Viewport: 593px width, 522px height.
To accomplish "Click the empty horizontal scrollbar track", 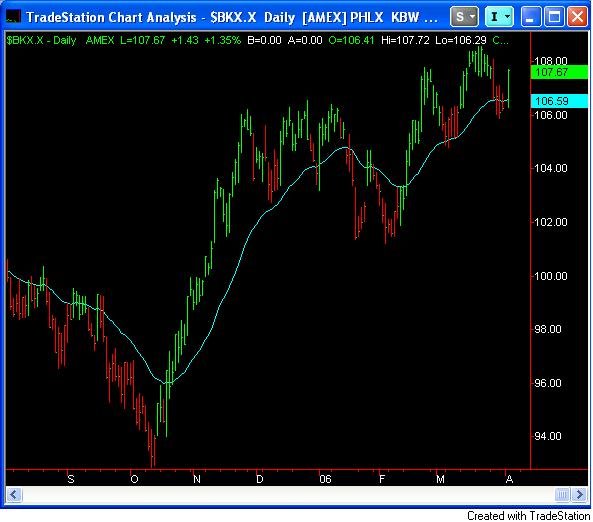I will pos(287,494).
